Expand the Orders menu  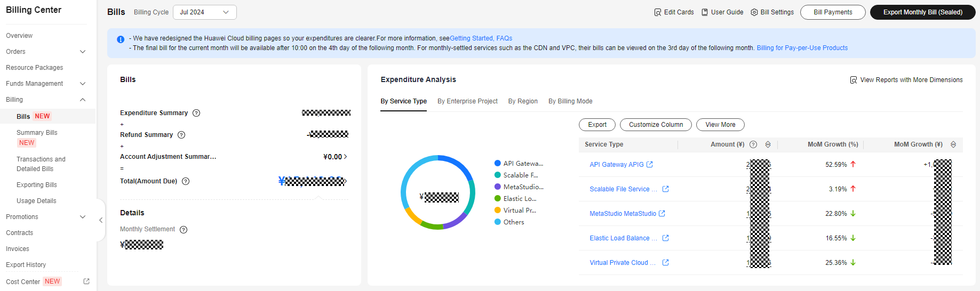pyautogui.click(x=83, y=52)
